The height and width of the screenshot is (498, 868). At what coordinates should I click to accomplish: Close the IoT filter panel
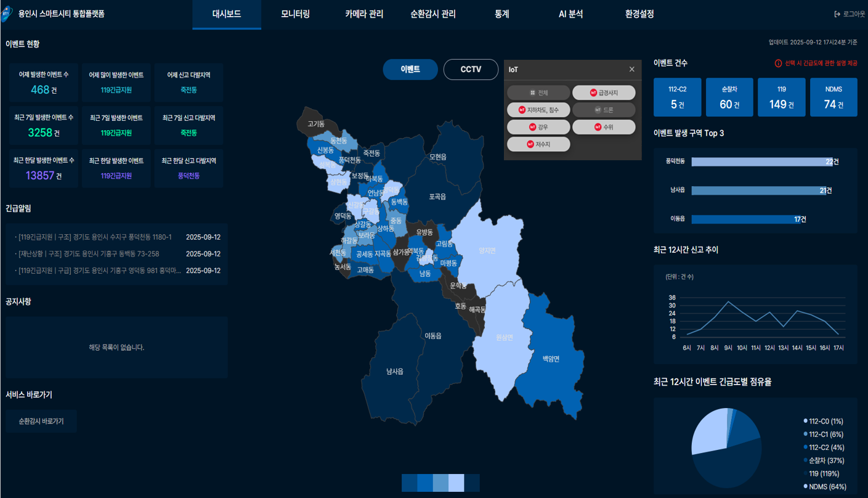(631, 70)
